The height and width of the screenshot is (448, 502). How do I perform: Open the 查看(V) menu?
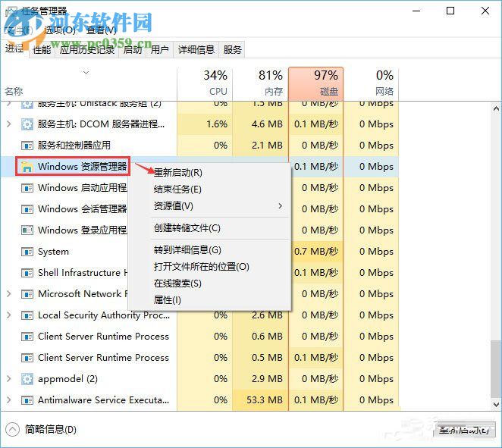pos(102,30)
